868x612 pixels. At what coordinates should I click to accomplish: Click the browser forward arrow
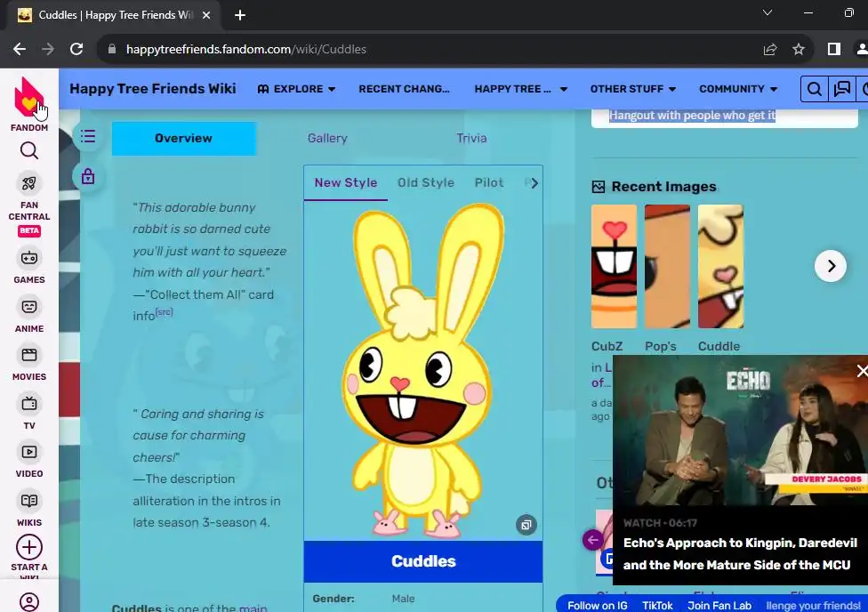pos(48,49)
